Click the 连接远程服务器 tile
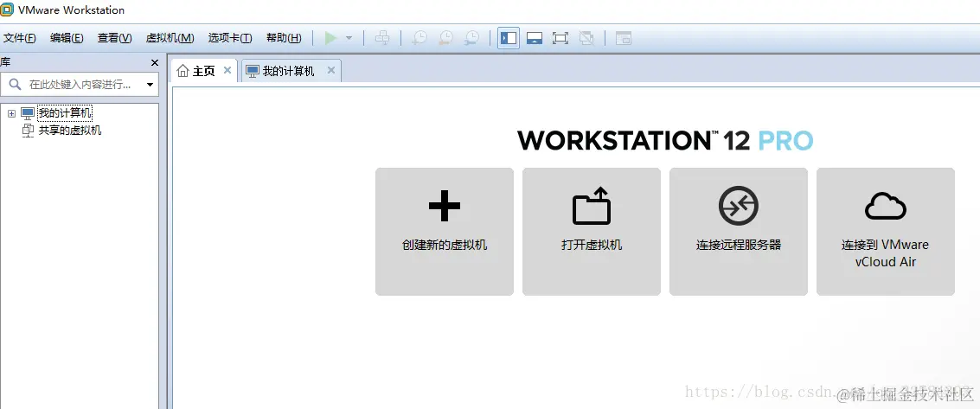980x409 pixels. (x=739, y=232)
